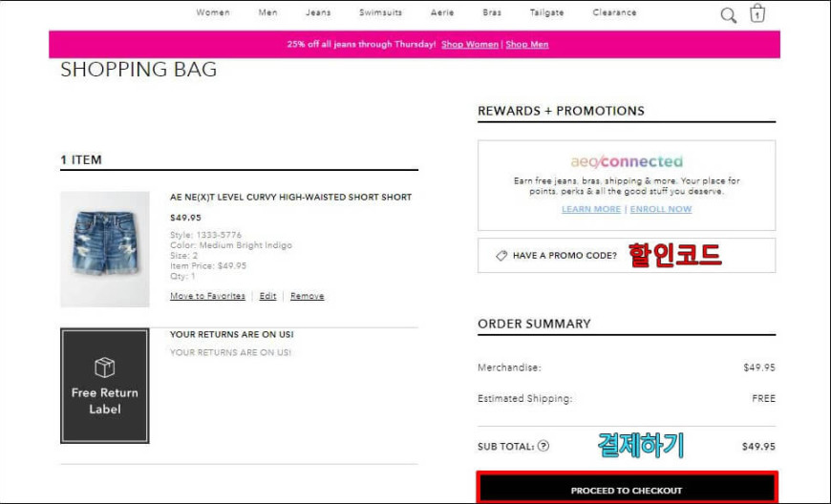Image resolution: width=831 pixels, height=504 pixels.
Task: Open the Bras menu
Action: coord(492,12)
